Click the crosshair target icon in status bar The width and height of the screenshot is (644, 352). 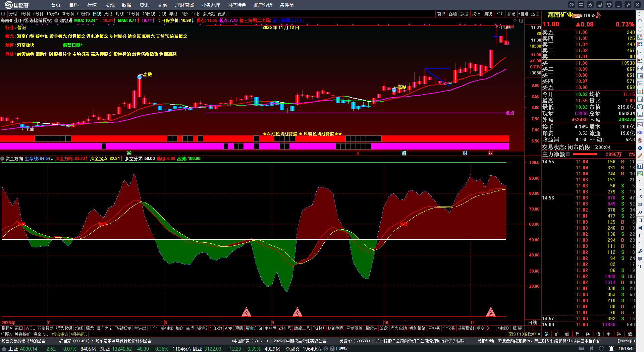[601, 349]
